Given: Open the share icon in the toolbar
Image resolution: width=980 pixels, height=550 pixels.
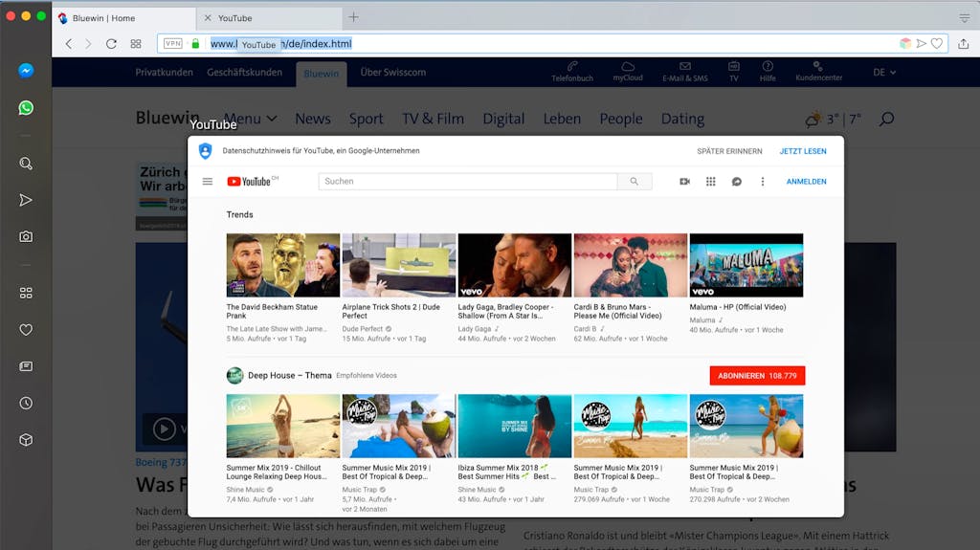Looking at the screenshot, I should coord(963,44).
